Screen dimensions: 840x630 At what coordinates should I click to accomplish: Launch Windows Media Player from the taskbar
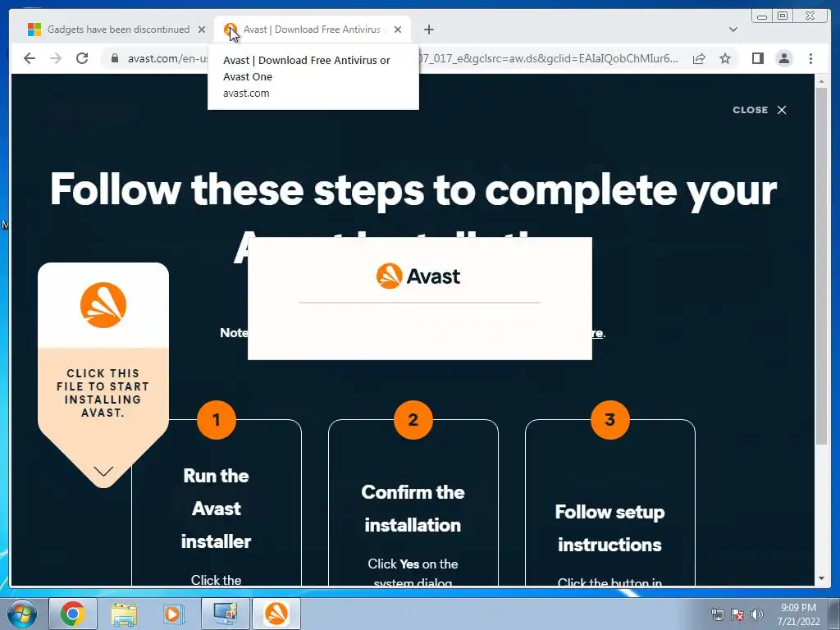click(174, 614)
